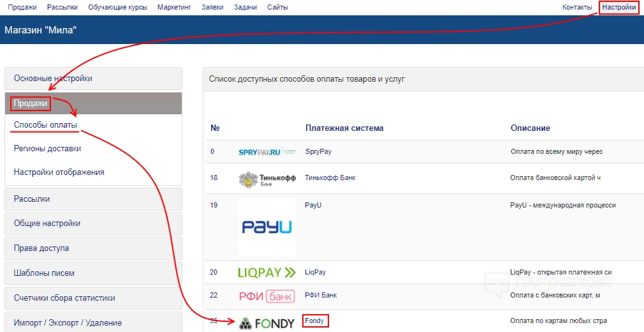The image size is (644, 332).
Task: Click row number 18 cell
Action: pos(214,177)
